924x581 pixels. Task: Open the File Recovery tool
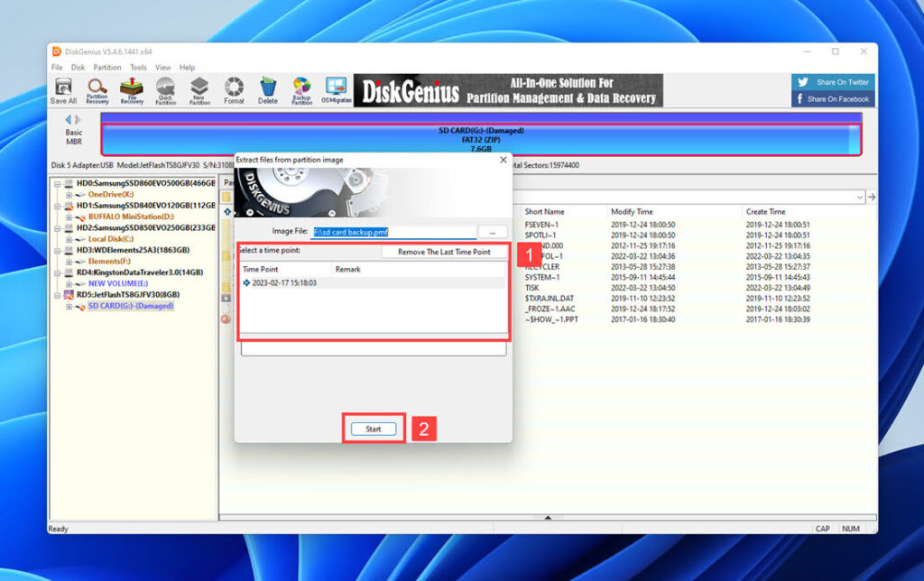130,88
